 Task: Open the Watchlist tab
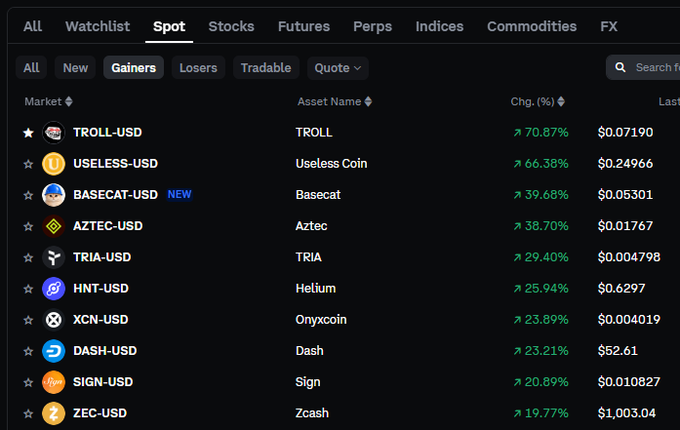pyautogui.click(x=98, y=26)
